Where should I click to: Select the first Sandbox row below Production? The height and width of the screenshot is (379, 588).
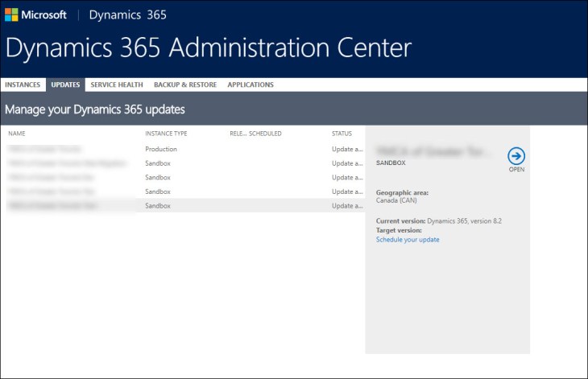pos(158,163)
